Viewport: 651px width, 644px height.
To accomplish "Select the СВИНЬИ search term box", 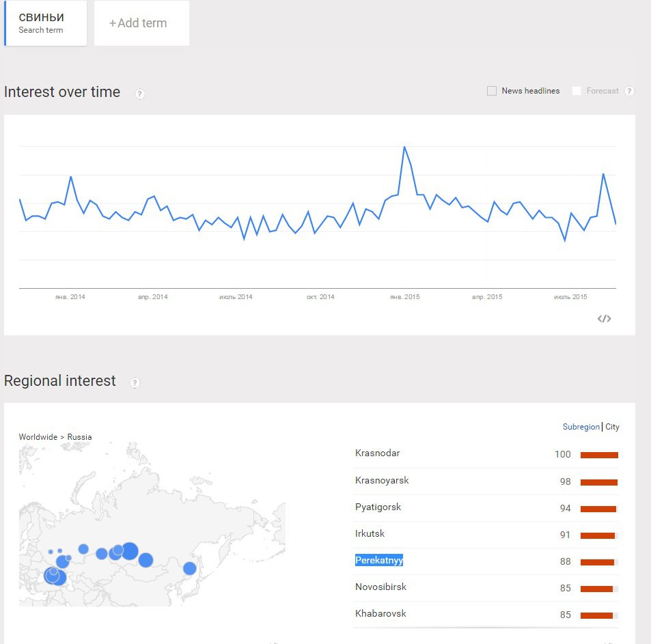I will [46, 23].
